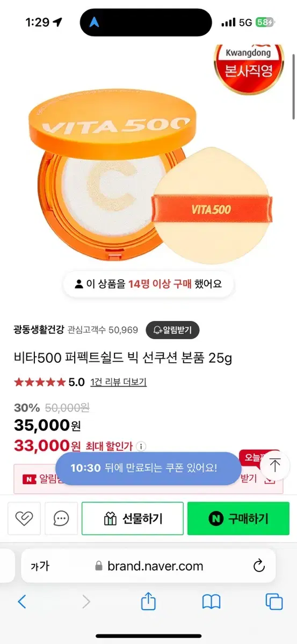297x644 pixels.
Task: Click the 선물하기 gift button
Action: 133,518
